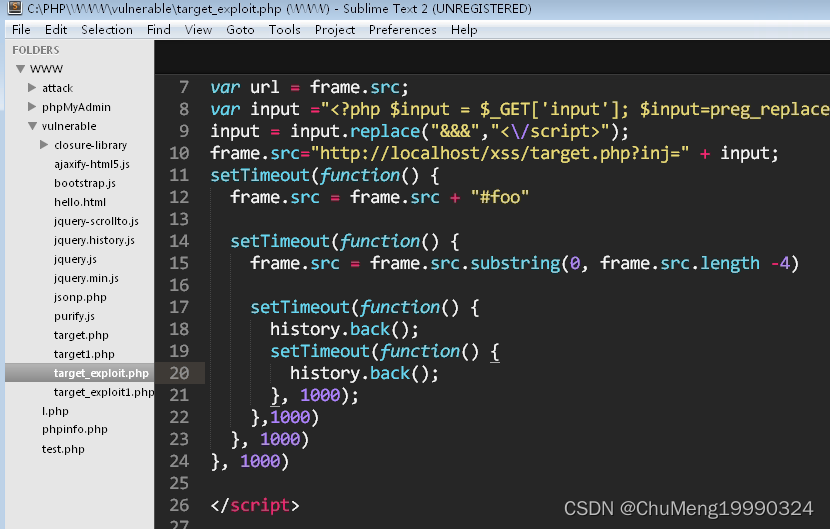Viewport: 830px width, 529px height.
Task: Open target1.php in sidebar
Action: [84, 354]
